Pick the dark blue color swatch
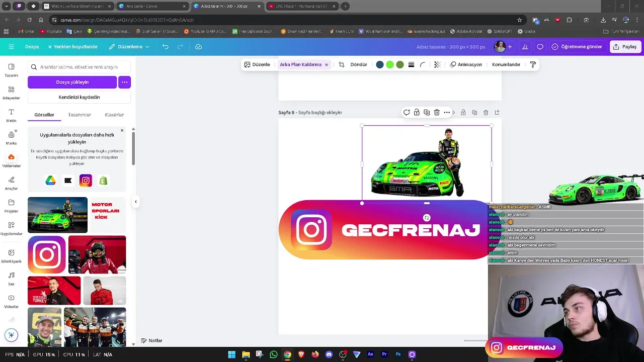 coord(380,64)
